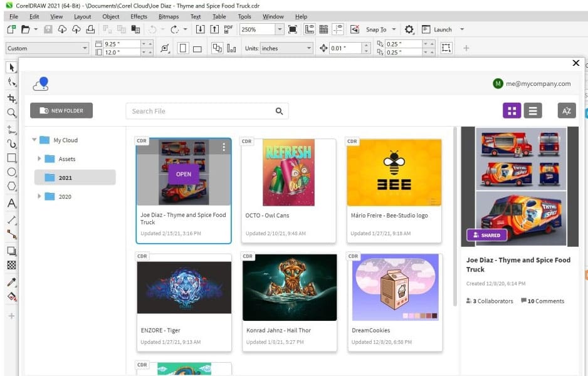Image resolution: width=588 pixels, height=376 pixels.
Task: Select the Freehand drawing tool
Action: (x=12, y=130)
